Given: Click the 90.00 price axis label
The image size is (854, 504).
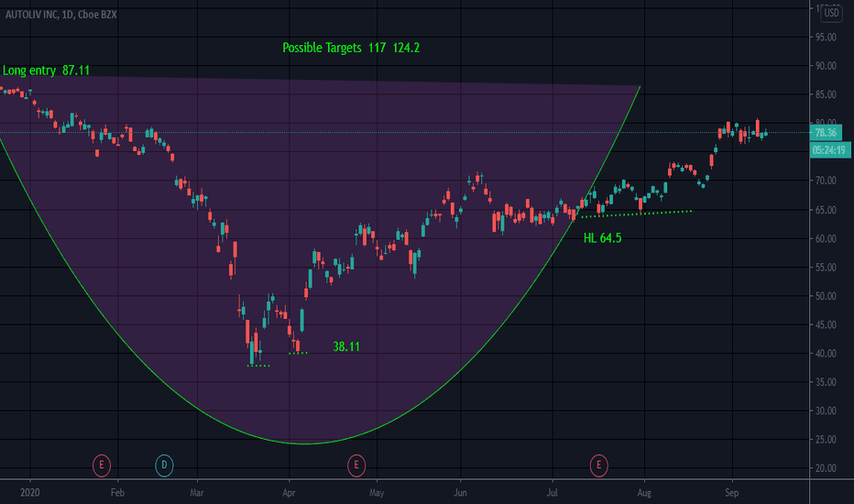Looking at the screenshot, I should [x=826, y=66].
